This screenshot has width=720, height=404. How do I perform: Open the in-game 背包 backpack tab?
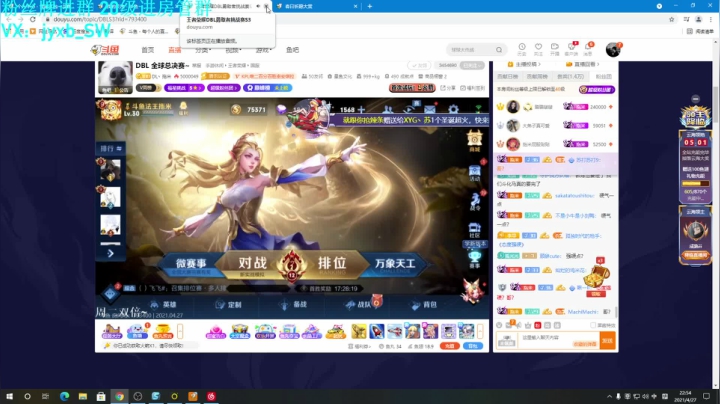pyautogui.click(x=424, y=304)
